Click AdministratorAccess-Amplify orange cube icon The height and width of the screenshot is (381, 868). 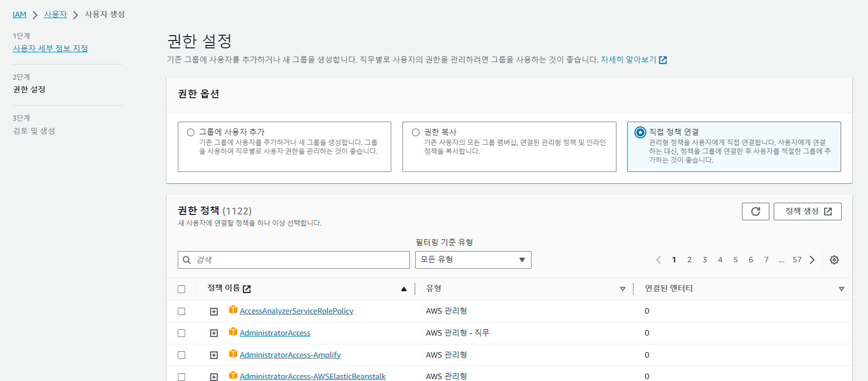pos(233,354)
